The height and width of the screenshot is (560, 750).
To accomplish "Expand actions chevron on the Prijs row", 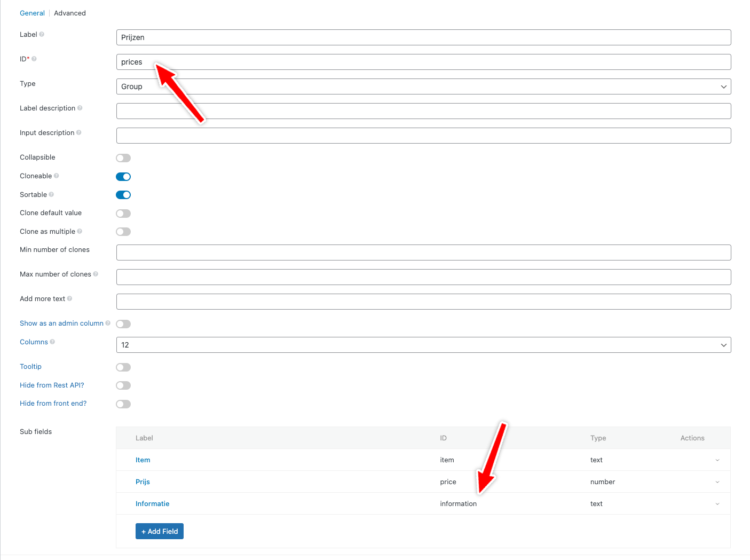I will [x=717, y=482].
